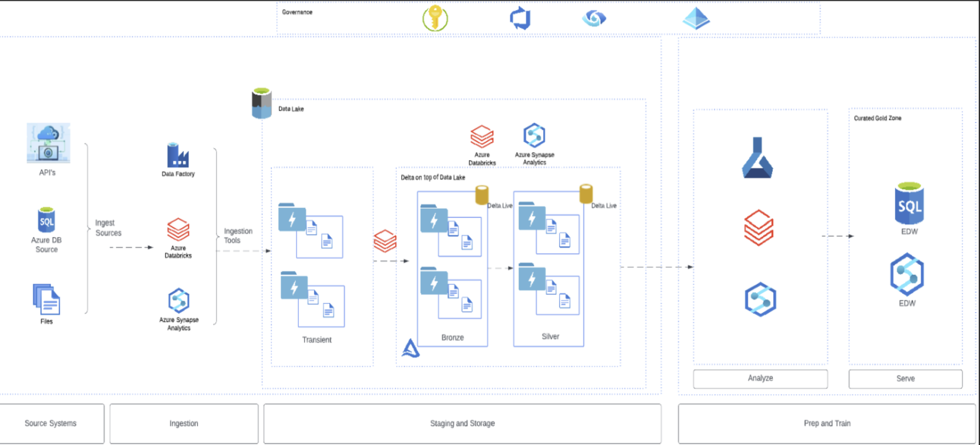
Task: Select the Azure Machine Learning flask icon
Action: coord(757,158)
